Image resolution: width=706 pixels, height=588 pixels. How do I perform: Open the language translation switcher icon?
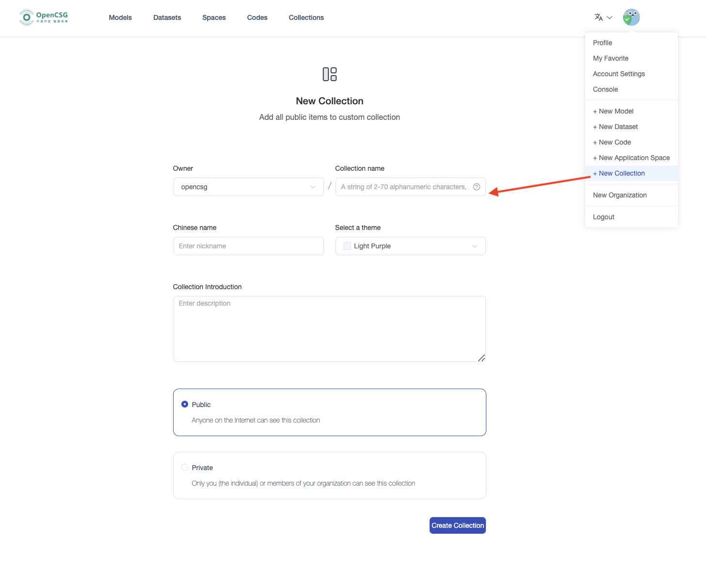pyautogui.click(x=598, y=17)
